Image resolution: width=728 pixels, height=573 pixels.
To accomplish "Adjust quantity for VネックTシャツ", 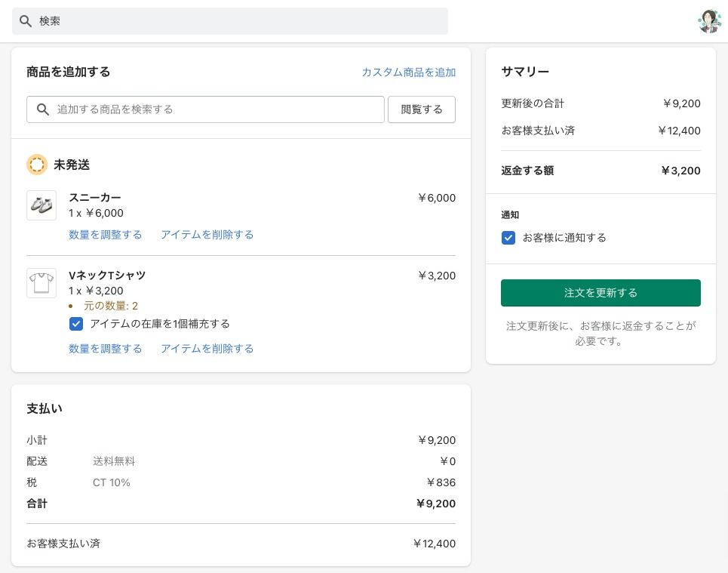I will point(106,349).
